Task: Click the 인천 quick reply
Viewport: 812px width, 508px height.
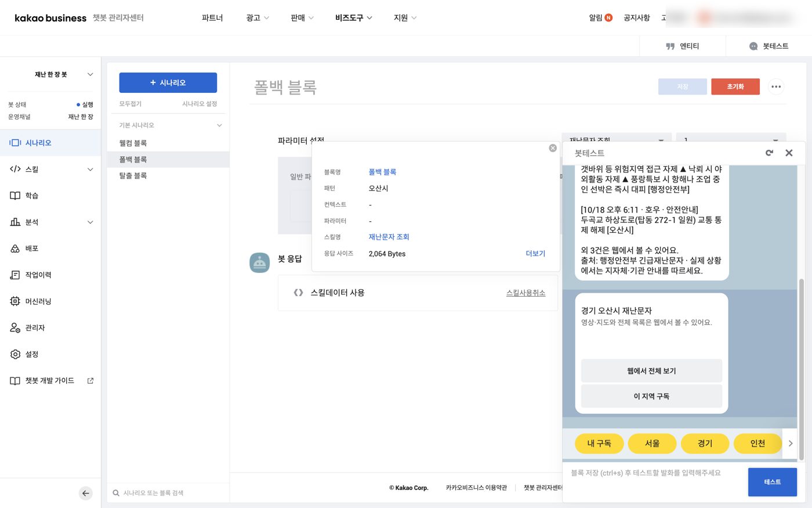Action: pos(758,444)
